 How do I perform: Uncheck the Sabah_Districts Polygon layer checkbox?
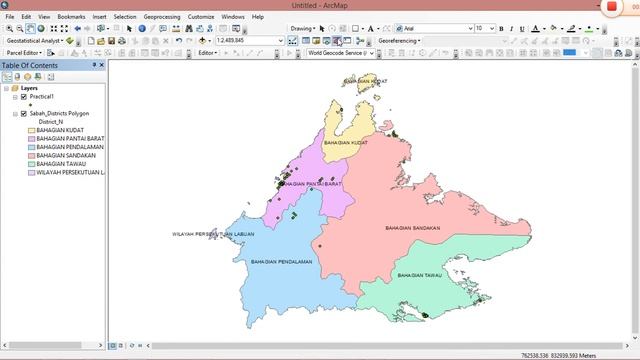(x=24, y=113)
